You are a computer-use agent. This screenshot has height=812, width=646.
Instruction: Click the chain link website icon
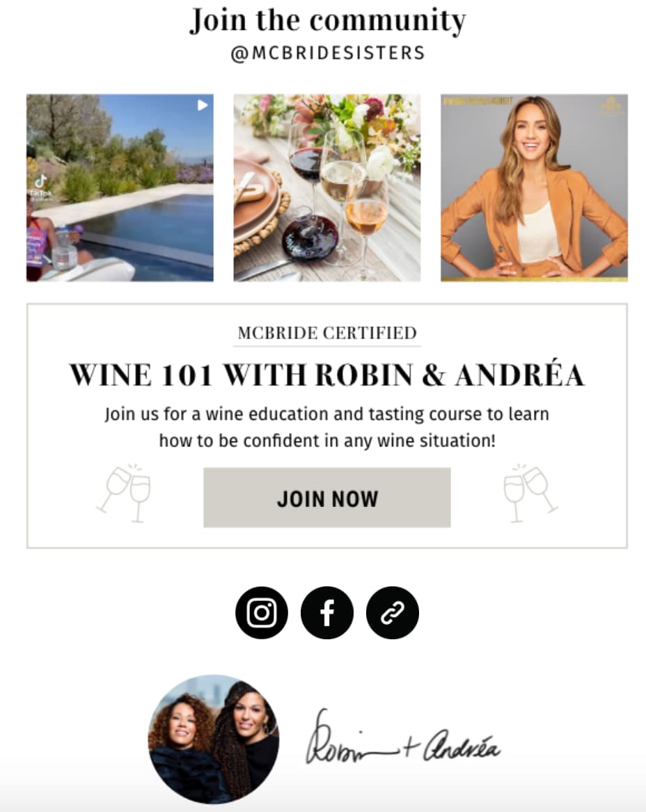point(393,613)
